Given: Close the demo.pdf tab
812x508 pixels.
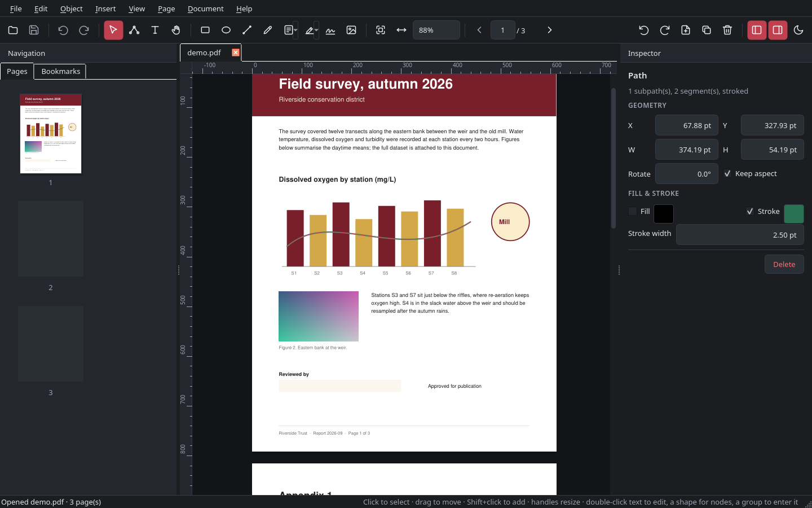Looking at the screenshot, I should point(236,52).
